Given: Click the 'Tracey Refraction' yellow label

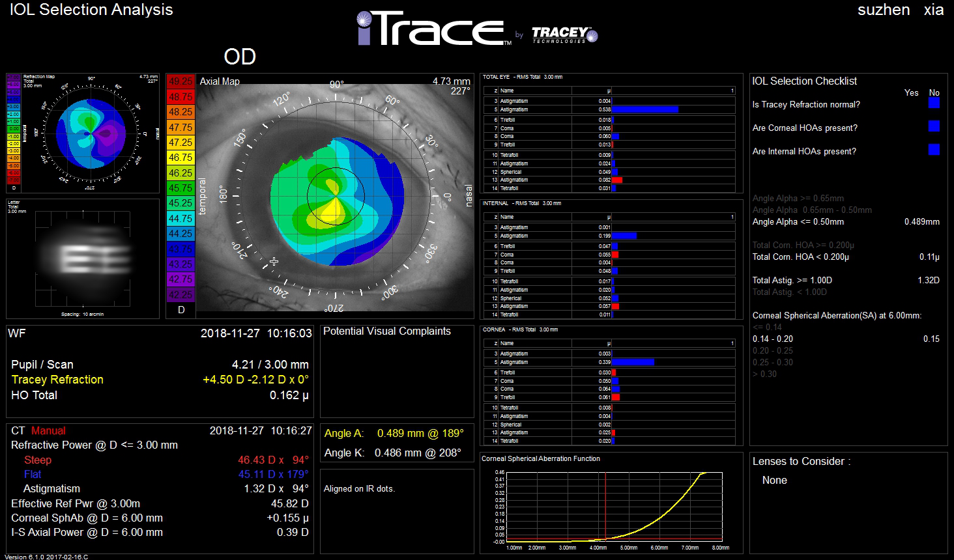Looking at the screenshot, I should [x=57, y=380].
